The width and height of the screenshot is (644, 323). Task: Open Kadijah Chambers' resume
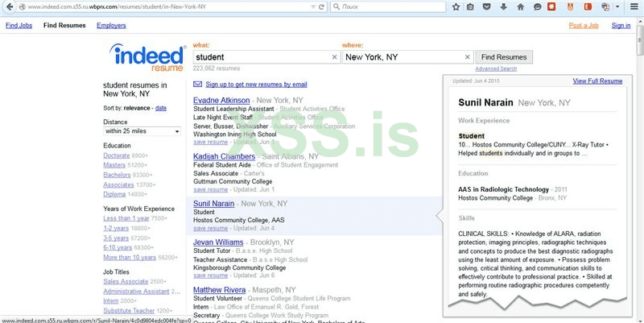tap(225, 156)
